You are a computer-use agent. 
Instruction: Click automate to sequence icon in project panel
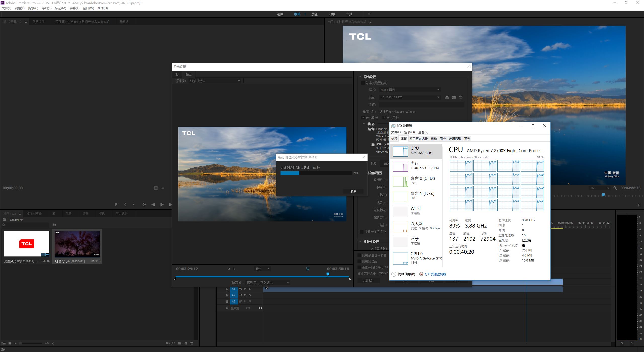pyautogui.click(x=168, y=343)
